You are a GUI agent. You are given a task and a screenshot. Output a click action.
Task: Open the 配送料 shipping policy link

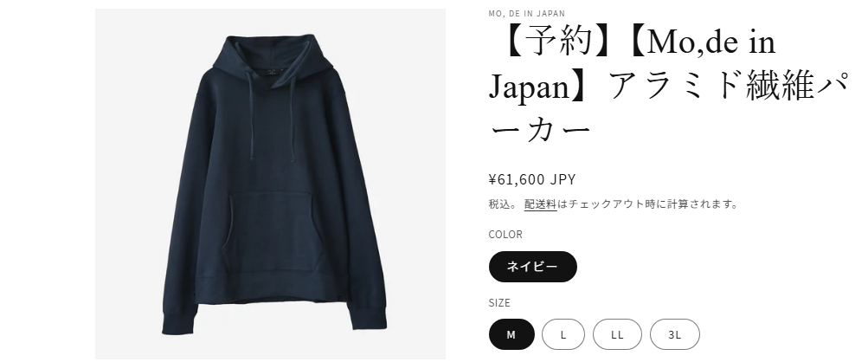coord(540,204)
